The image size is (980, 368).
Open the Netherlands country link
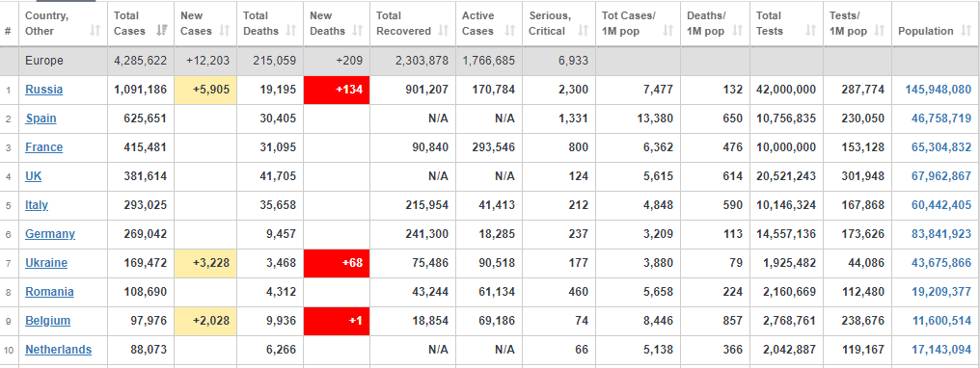(58, 350)
